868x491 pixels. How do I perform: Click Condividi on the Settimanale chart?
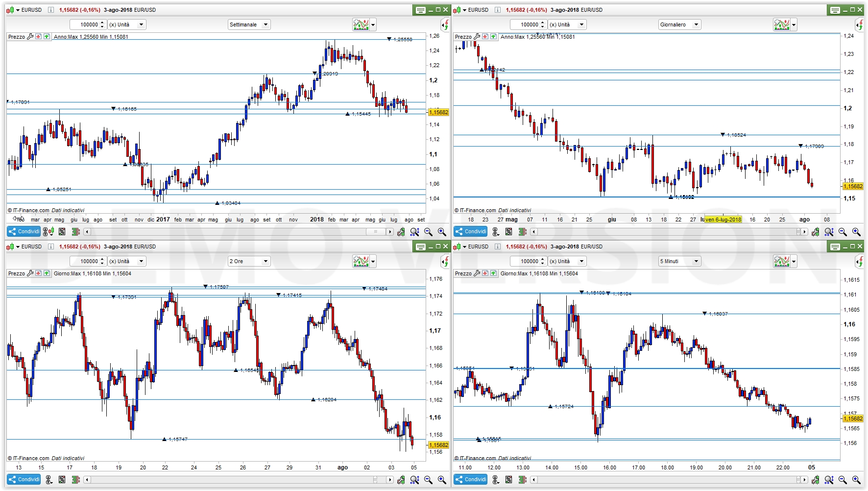24,232
